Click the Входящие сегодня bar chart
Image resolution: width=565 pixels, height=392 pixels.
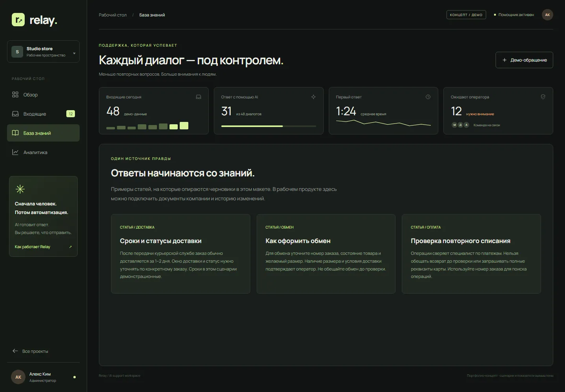click(x=147, y=126)
